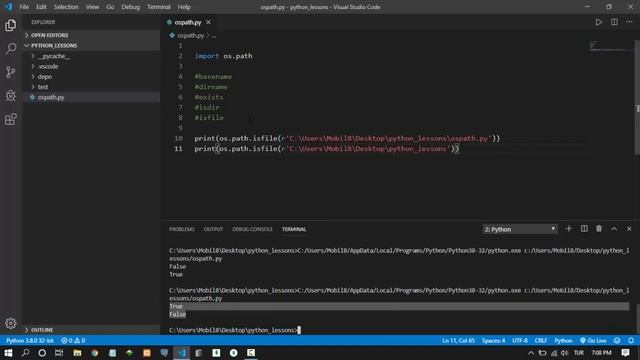
Task: Expand the Outline section
Action: (91, 329)
